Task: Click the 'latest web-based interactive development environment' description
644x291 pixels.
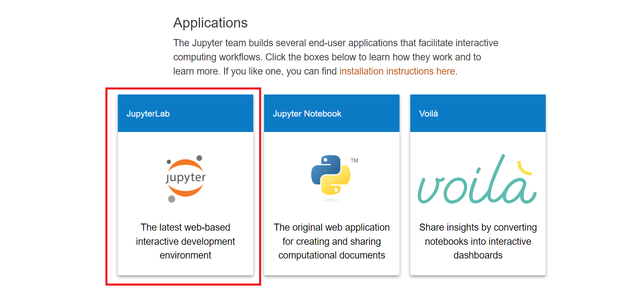Action: (x=185, y=241)
